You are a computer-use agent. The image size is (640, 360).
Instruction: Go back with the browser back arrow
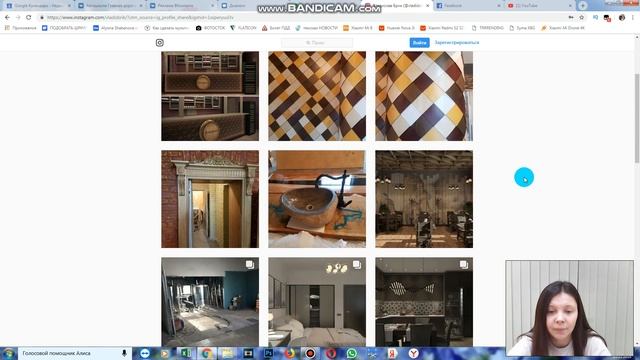(7, 18)
